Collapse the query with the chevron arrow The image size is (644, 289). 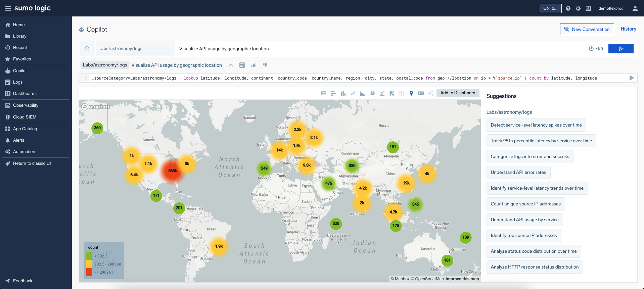tap(231, 65)
